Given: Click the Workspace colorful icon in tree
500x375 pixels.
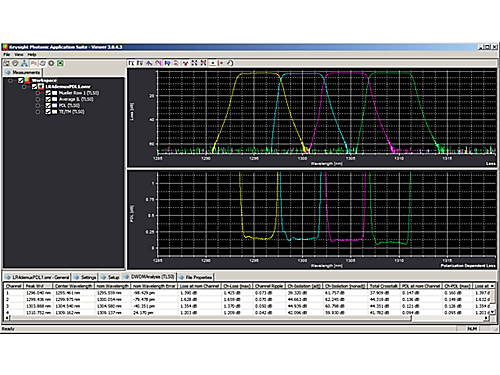Looking at the screenshot, I should (27, 80).
